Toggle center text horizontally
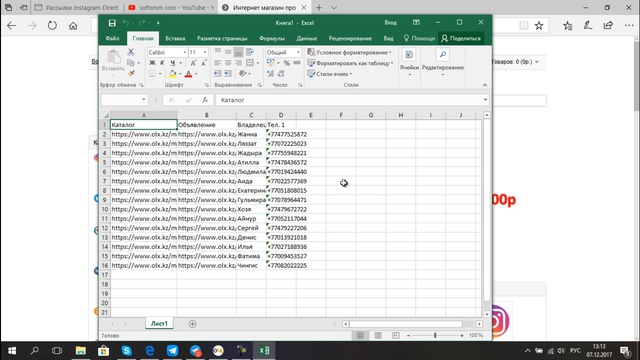Image resolution: width=640 pixels, height=360 pixels. tap(228, 63)
